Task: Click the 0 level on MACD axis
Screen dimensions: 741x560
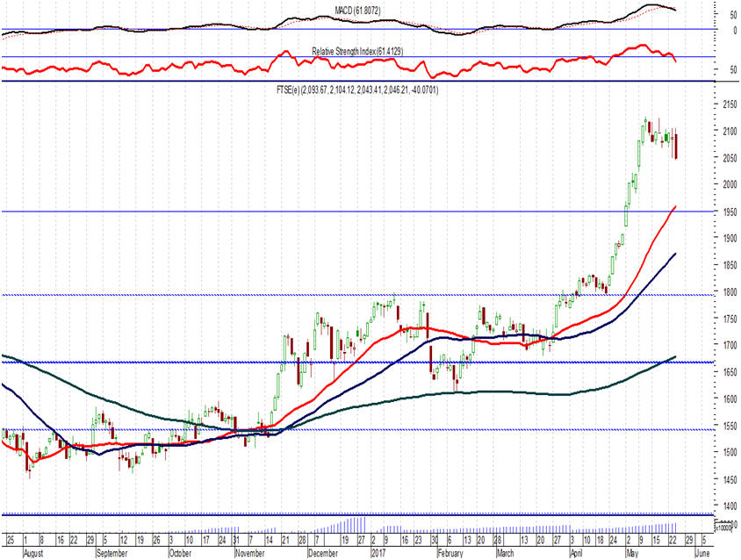Action: pos(735,32)
